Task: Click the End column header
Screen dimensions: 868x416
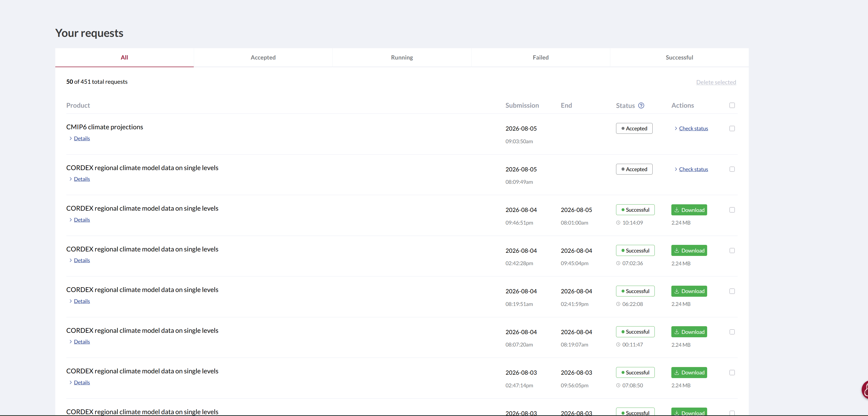Action: click(x=566, y=106)
